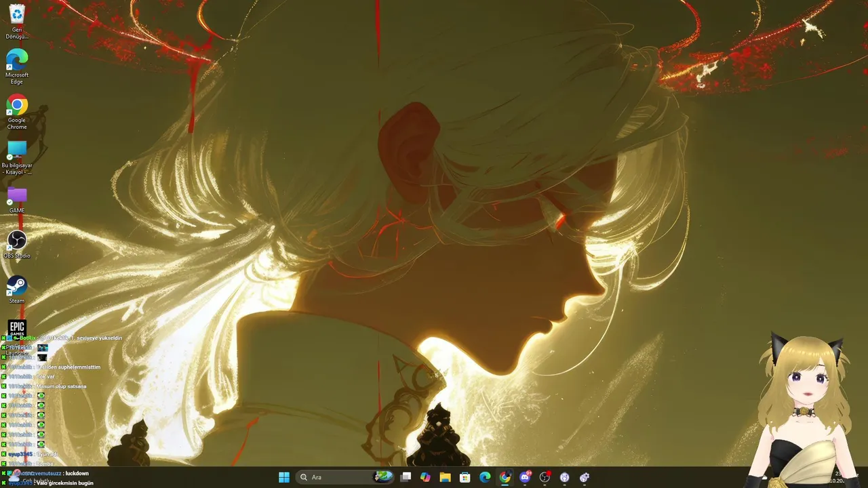Image resolution: width=868 pixels, height=488 pixels.
Task: Select the Bu bilgisayar shortcut icon
Action: 17,157
